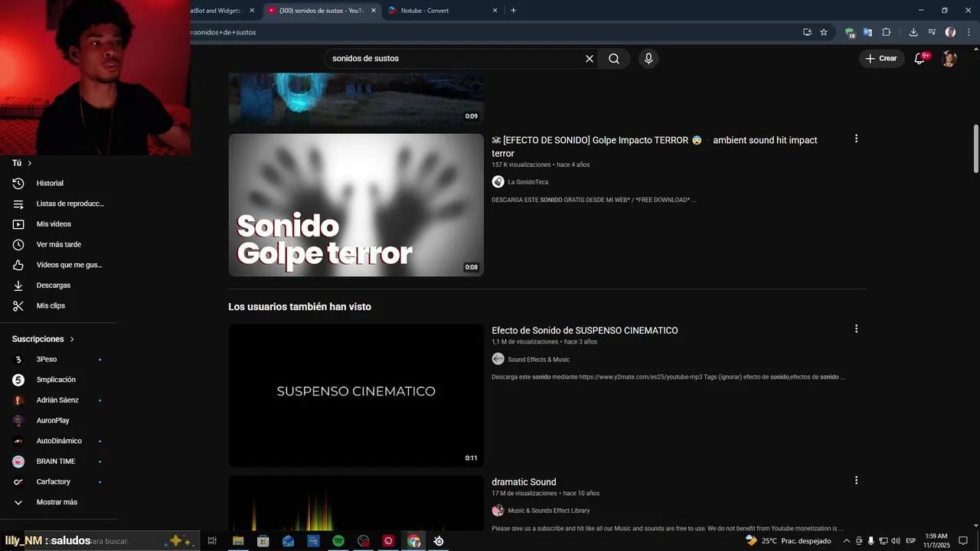Viewport: 980px width, 551px height.
Task: Open Spotify from the taskbar
Action: click(338, 541)
